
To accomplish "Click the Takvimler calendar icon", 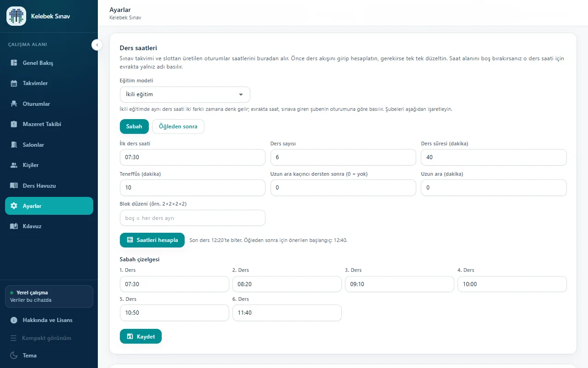I will [x=14, y=83].
